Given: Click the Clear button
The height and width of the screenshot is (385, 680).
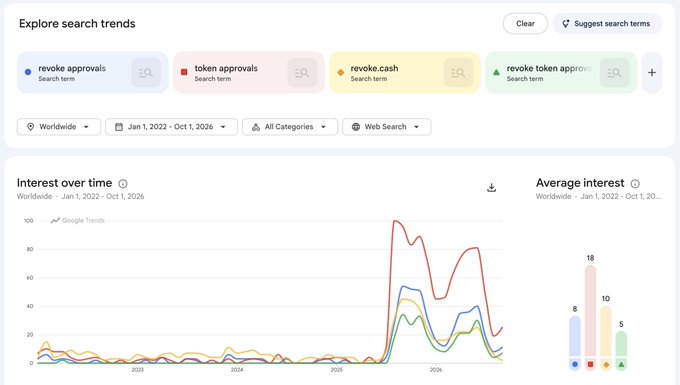Looking at the screenshot, I should [525, 23].
